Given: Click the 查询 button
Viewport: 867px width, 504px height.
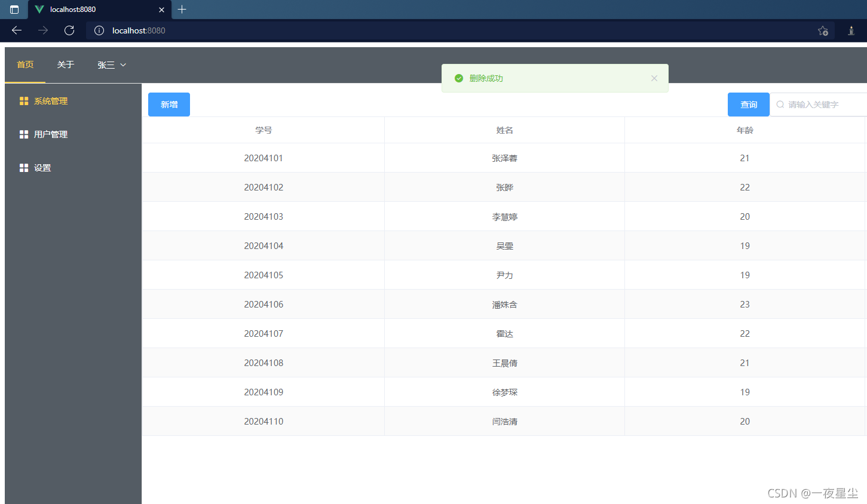Looking at the screenshot, I should 749,105.
